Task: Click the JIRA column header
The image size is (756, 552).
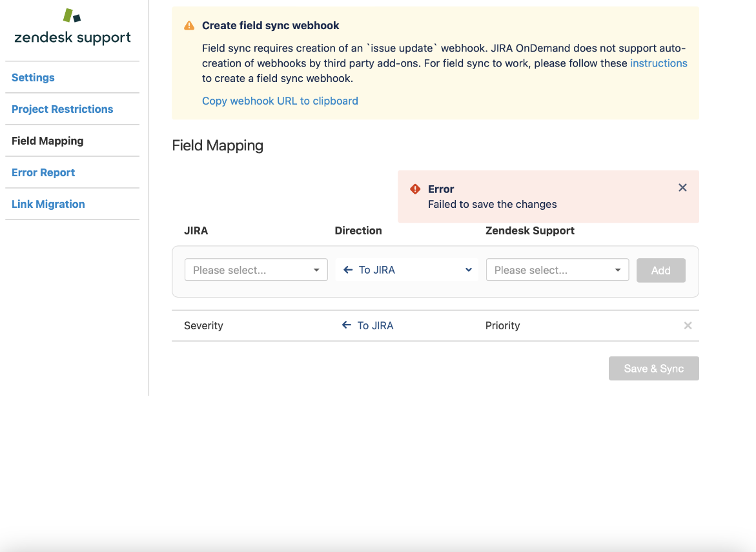Action: pos(196,230)
